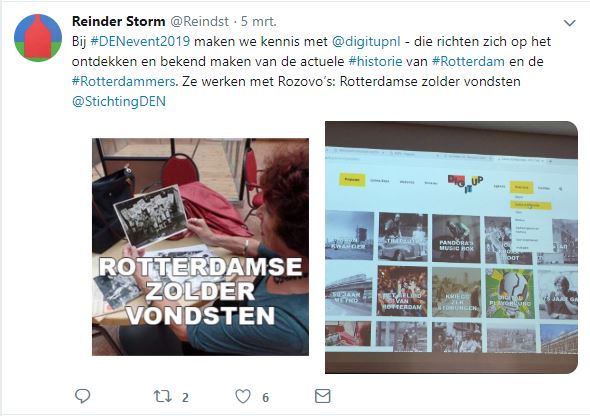Click the like count number 6

pyautogui.click(x=265, y=398)
